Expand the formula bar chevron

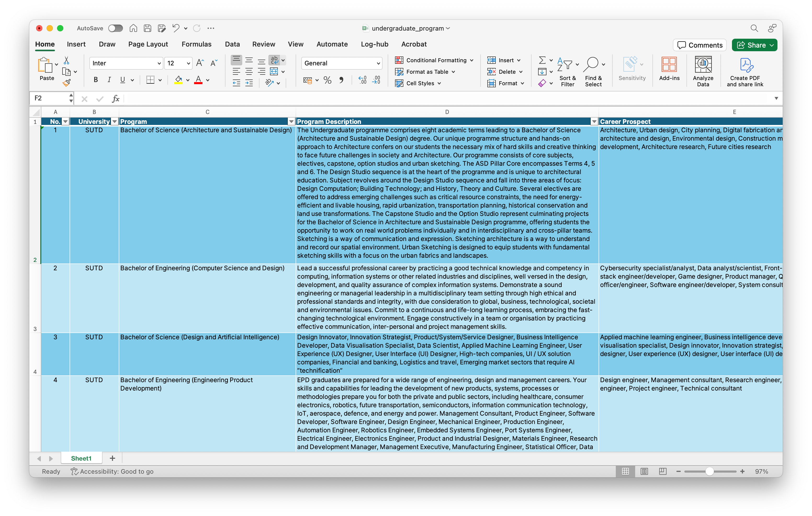[x=776, y=98]
